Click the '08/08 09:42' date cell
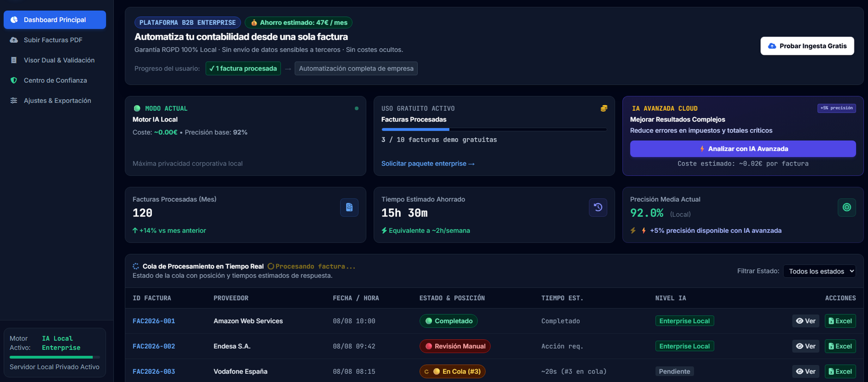 coord(354,346)
